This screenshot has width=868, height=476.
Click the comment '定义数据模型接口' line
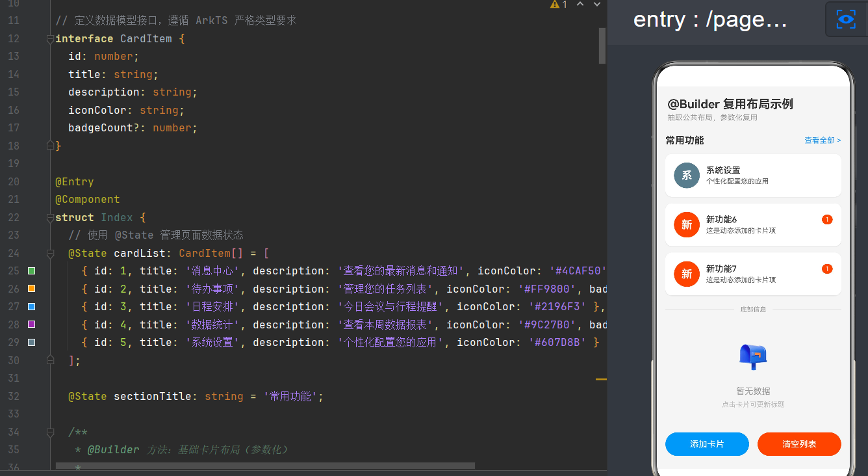point(176,21)
